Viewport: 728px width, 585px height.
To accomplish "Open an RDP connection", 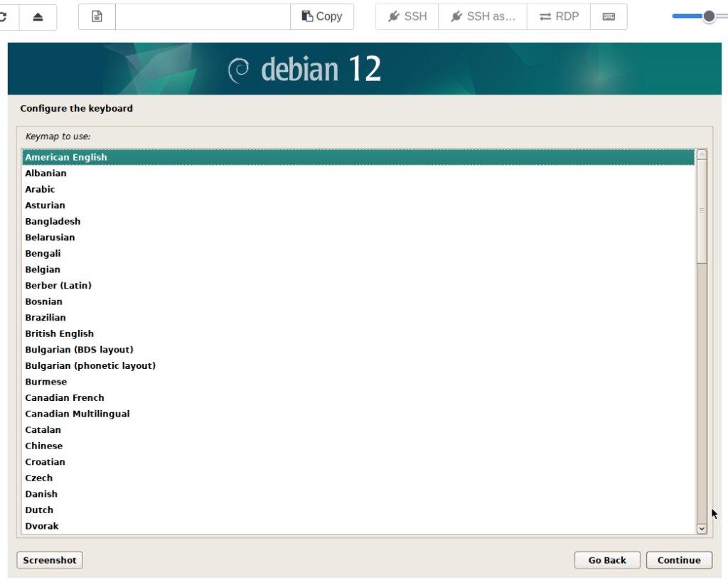I will coord(559,16).
